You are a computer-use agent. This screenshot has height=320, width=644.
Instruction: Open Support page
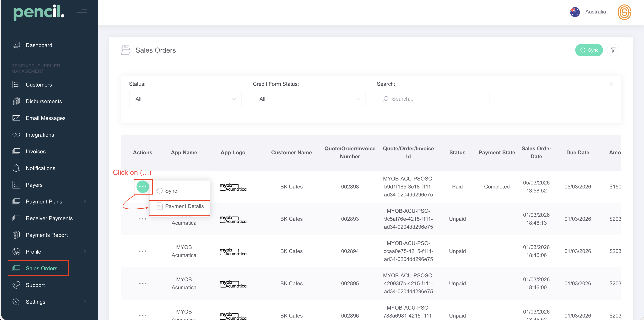tap(35, 285)
